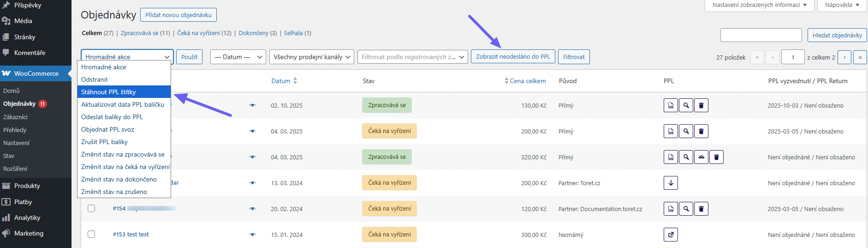Preview order #153 with the eye icon
Screen dimensions: 868x248
pyautogui.click(x=252, y=235)
